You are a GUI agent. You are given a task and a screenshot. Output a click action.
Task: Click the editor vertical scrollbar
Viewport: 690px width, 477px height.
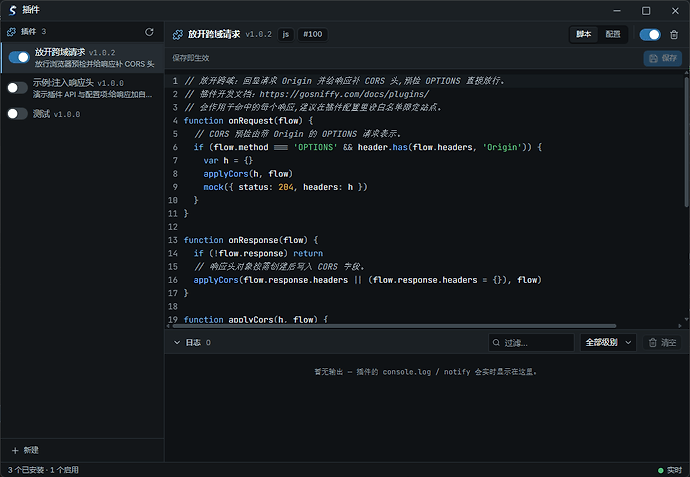pos(686,141)
